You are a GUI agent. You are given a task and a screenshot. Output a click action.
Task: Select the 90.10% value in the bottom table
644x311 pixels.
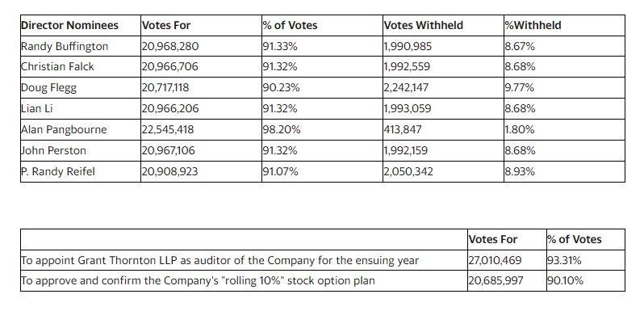[565, 281]
